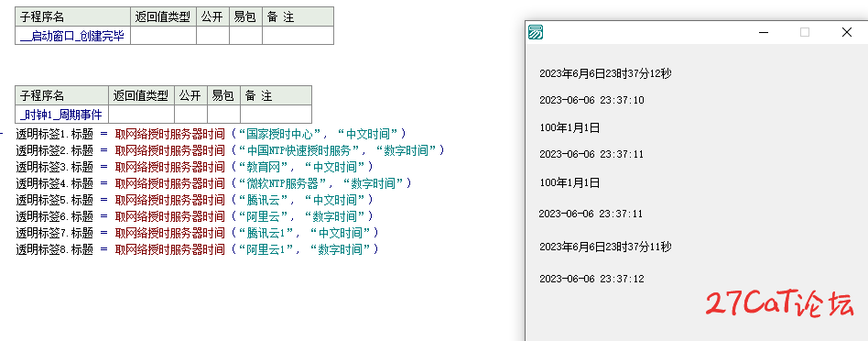This screenshot has height=341, width=868.
Task: Click code line for 透明标签6.标题
Action: click(194, 216)
